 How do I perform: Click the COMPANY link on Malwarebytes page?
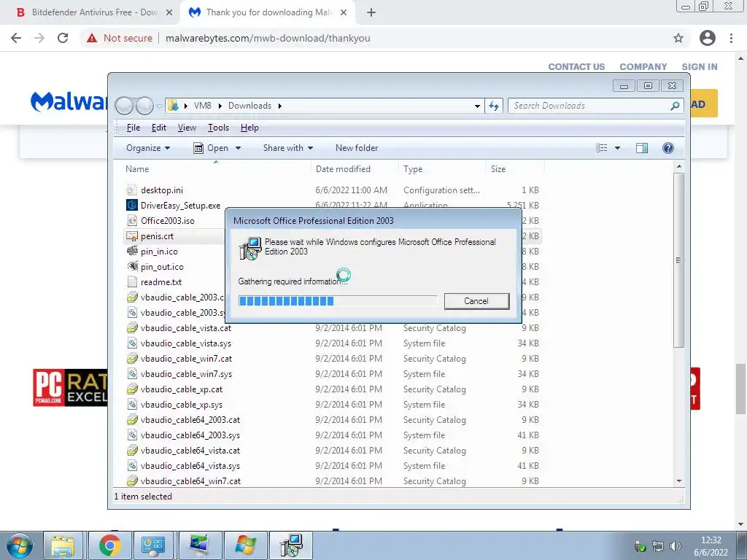(643, 66)
